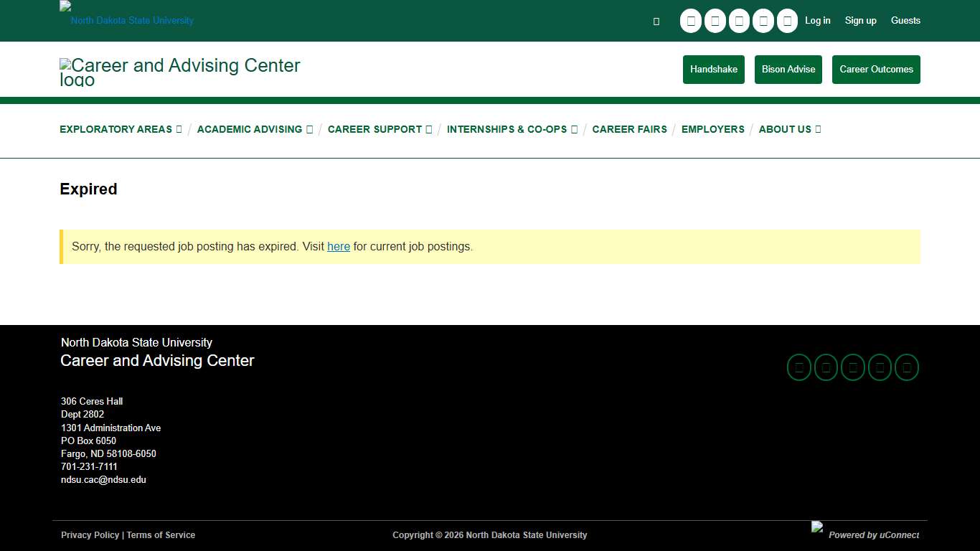Click the last social icon in the footer
This screenshot has width=980, height=551.
tap(906, 367)
